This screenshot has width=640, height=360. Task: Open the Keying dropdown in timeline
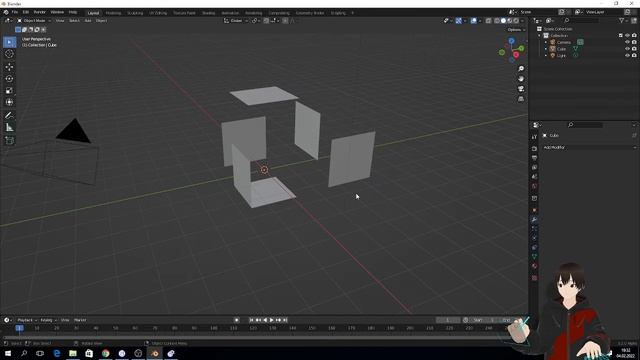tap(48, 320)
